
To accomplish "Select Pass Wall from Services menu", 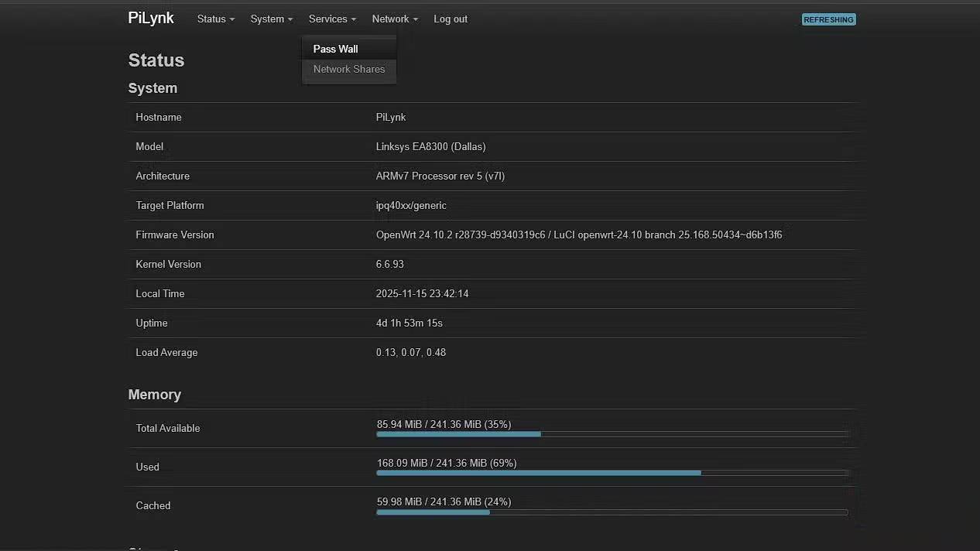I will click(x=335, y=48).
